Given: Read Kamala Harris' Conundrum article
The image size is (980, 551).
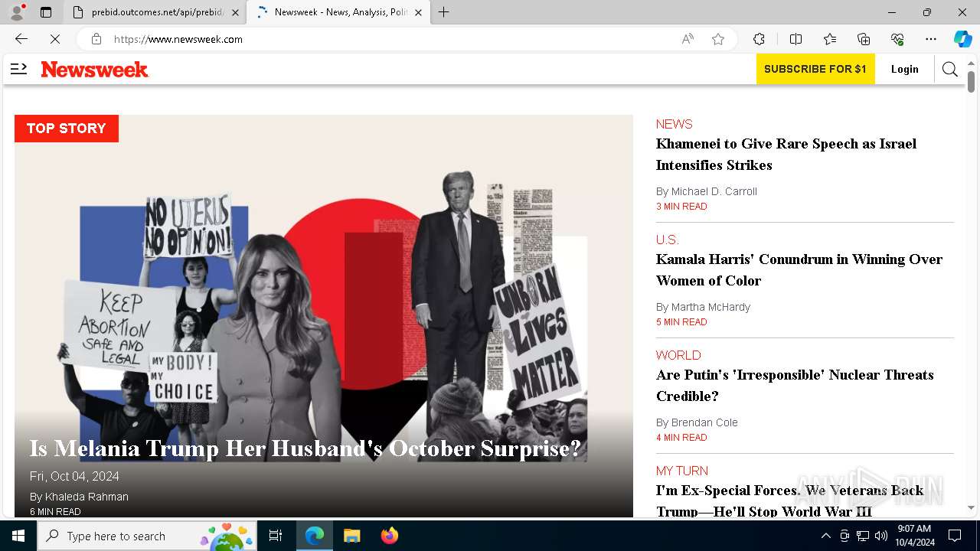Looking at the screenshot, I should pyautogui.click(x=799, y=270).
